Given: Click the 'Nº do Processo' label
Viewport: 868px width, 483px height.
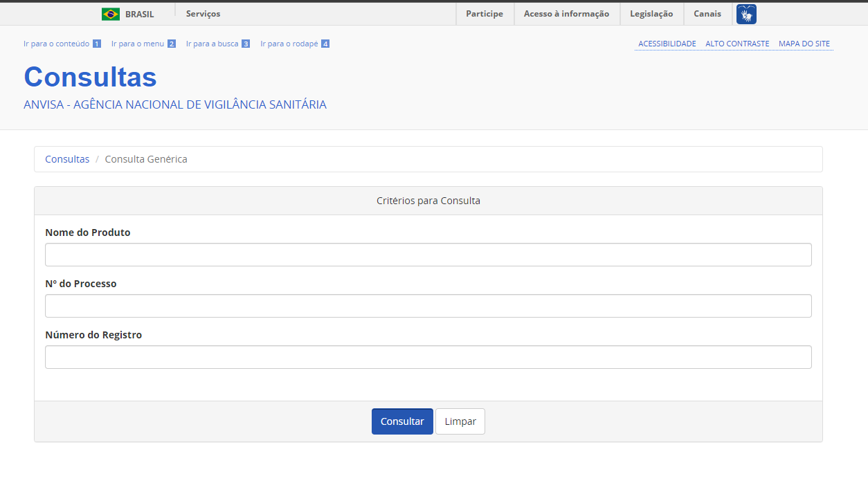Looking at the screenshot, I should [81, 284].
